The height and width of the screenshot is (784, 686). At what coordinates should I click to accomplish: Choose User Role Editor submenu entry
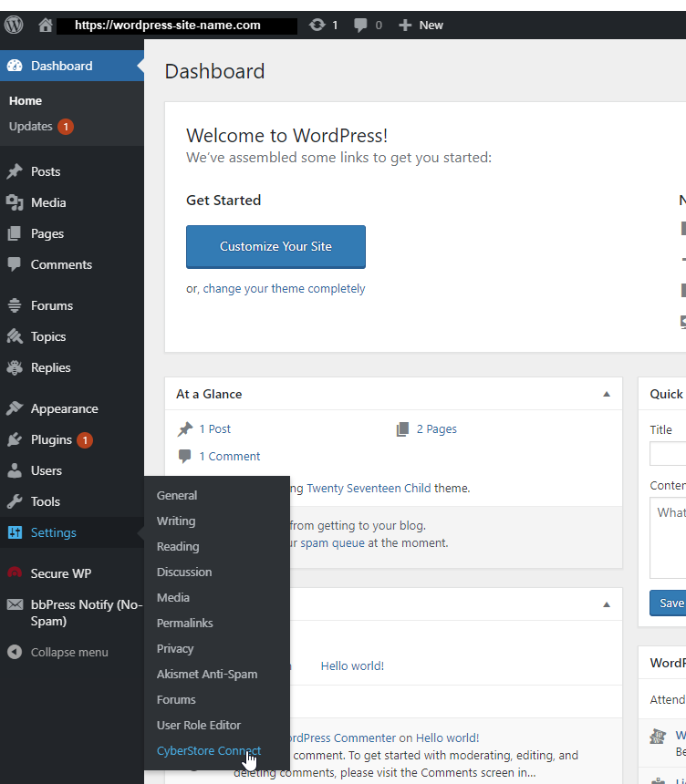[199, 725]
